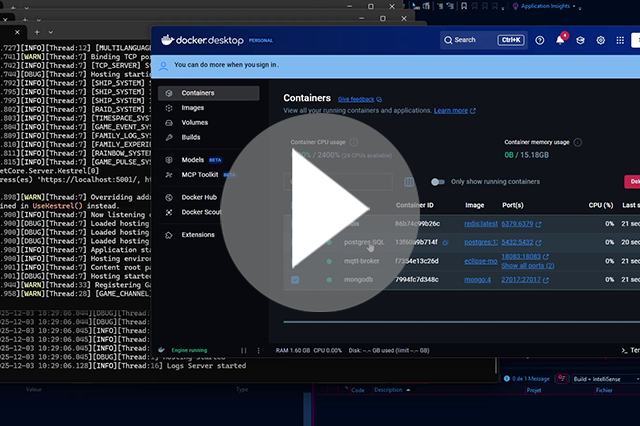Click the help question mark icon
640x426 pixels.
pyautogui.click(x=539, y=40)
